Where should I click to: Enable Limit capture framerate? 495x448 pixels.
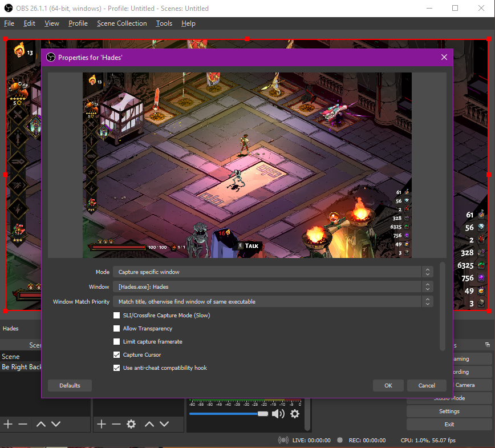[117, 341]
